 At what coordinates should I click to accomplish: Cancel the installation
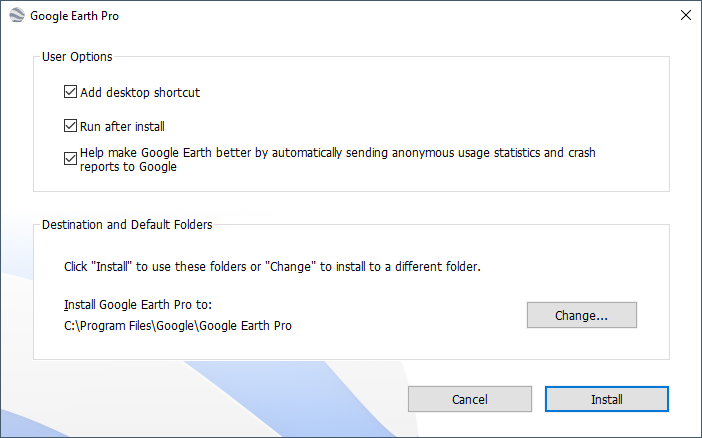coord(469,399)
